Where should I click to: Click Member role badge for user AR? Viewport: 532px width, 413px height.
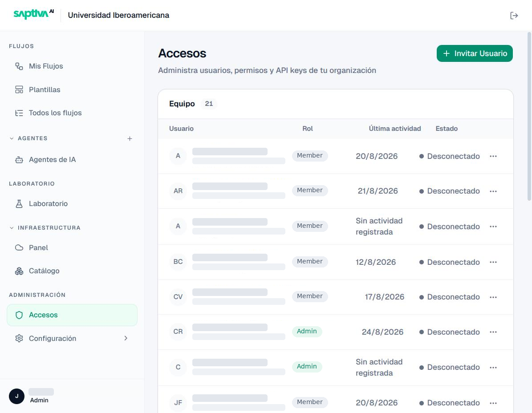310,190
